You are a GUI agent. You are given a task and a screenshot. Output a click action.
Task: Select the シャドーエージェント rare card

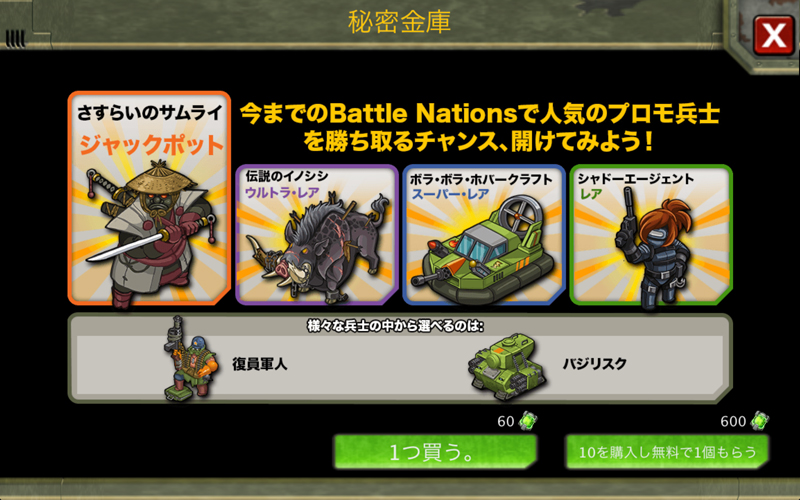click(651, 235)
